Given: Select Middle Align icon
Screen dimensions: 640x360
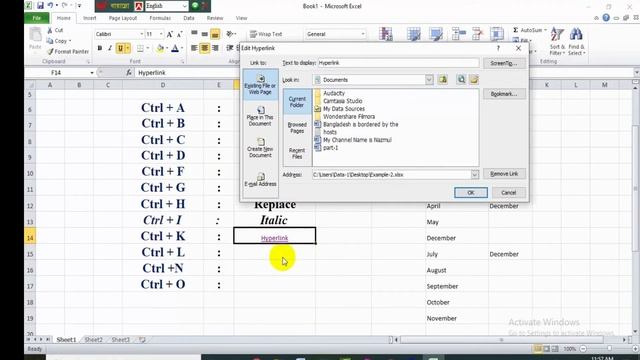Looking at the screenshot, I should [204, 34].
